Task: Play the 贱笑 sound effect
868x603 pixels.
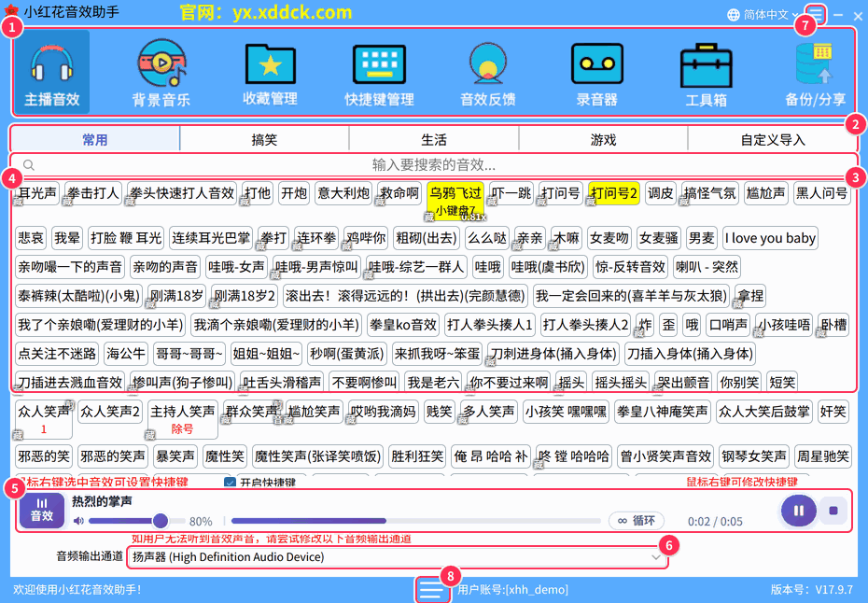Action: tap(439, 412)
